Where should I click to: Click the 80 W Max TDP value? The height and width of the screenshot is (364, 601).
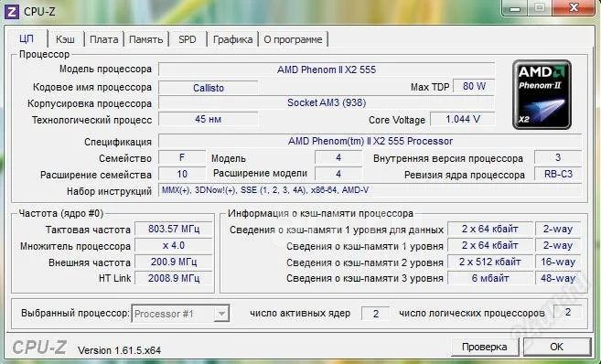tap(474, 86)
